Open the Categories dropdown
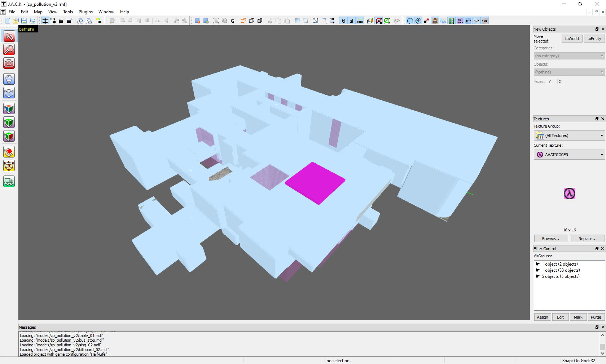The height and width of the screenshot is (364, 606). click(x=569, y=56)
